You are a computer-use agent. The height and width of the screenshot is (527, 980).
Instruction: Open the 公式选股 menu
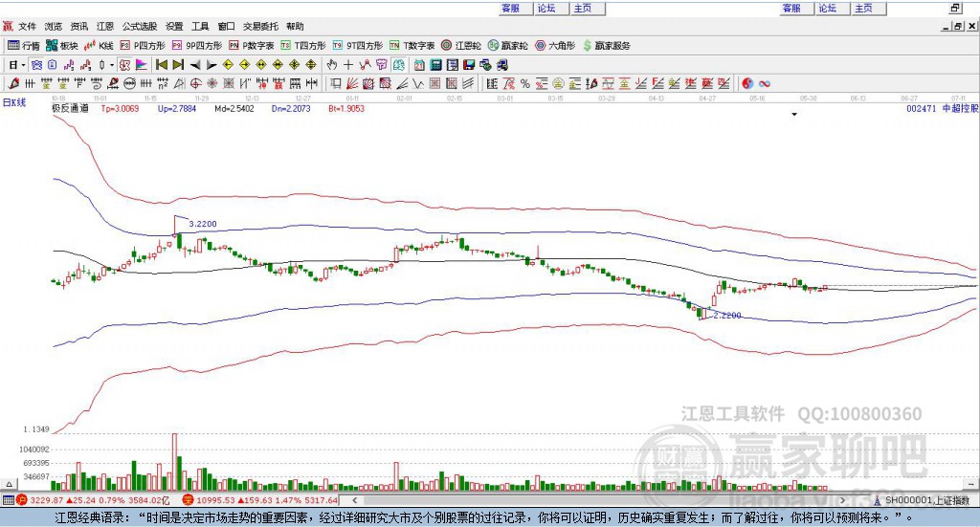[140, 26]
